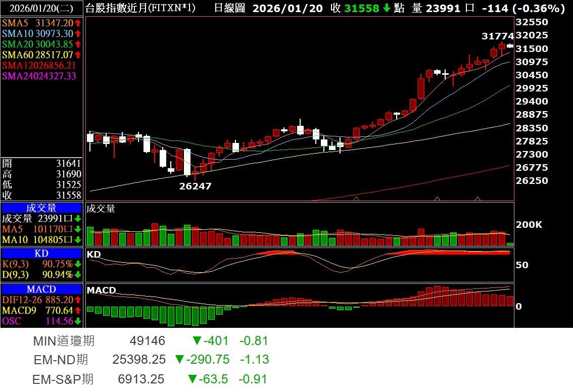Click the MIN道瓊期 price 49146
Image resolution: width=573 pixels, height=392 pixels.
point(147,341)
